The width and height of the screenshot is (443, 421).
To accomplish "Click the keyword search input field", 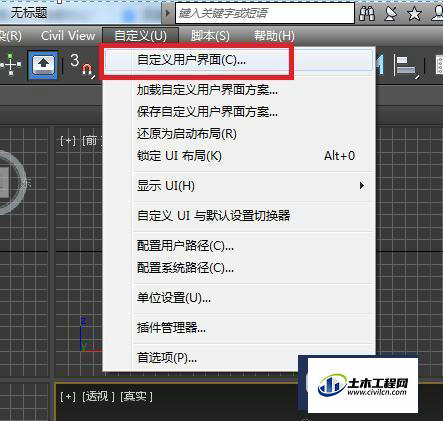I will pyautogui.click(x=265, y=13).
